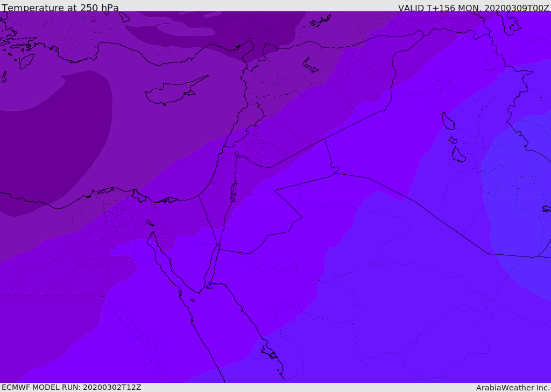Image resolution: width=551 pixels, height=392 pixels.
Task: Click the lake in northern Syria
Action: click(x=310, y=65)
